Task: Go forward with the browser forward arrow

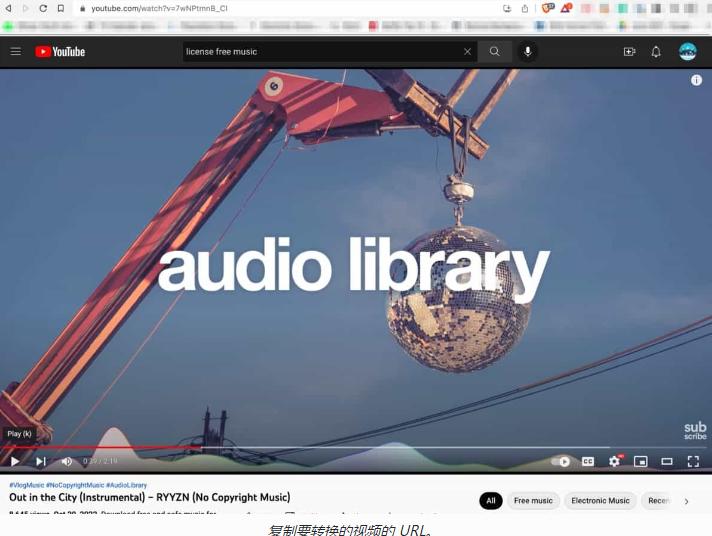Action: (x=25, y=8)
